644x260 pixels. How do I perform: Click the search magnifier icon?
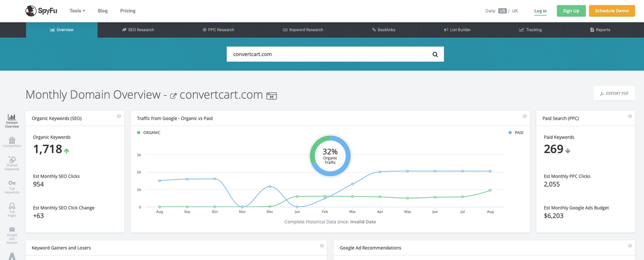[435, 54]
